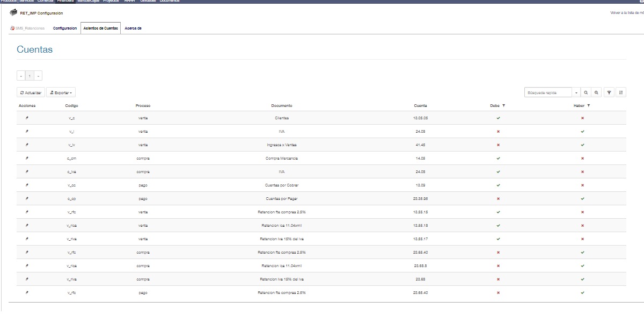
Task: Click the edit pencil for c_cm Compra Mercancia
Action: [27, 158]
